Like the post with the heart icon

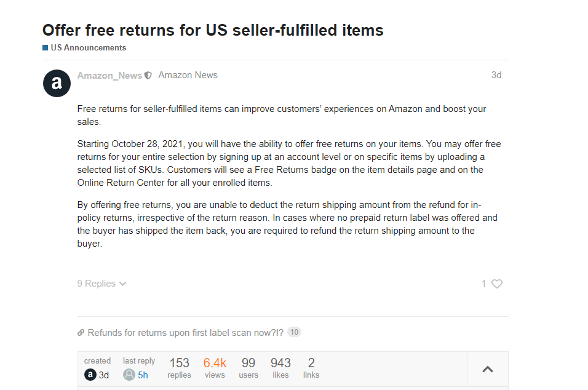497,284
